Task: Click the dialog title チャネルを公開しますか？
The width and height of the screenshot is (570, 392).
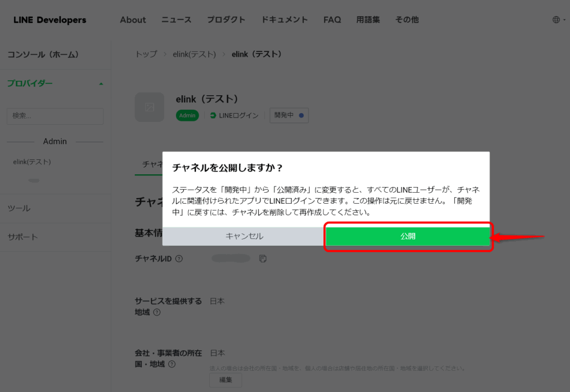Action: (228, 168)
